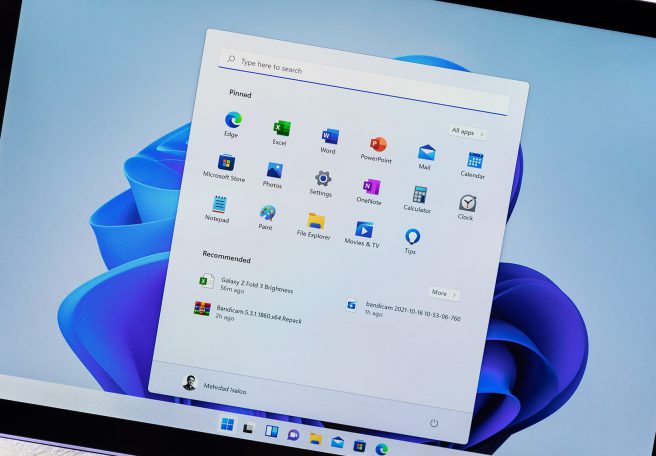Expand the All apps list
The width and height of the screenshot is (656, 456).
468,133
